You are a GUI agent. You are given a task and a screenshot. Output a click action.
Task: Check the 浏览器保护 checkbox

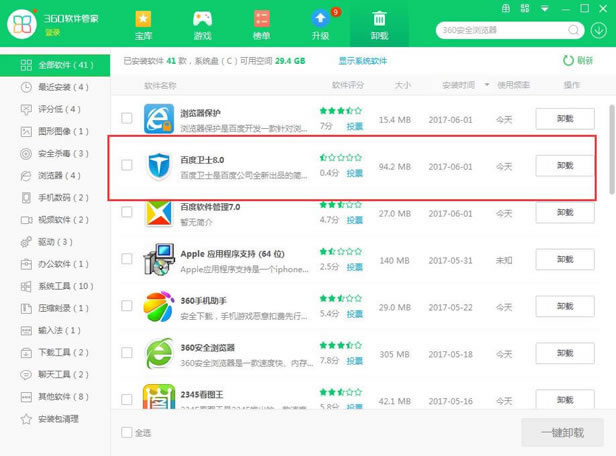(126, 118)
